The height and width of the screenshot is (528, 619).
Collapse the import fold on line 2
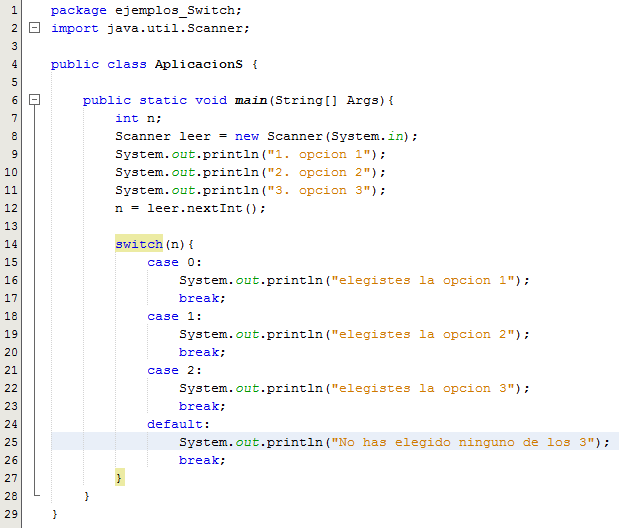(35, 28)
